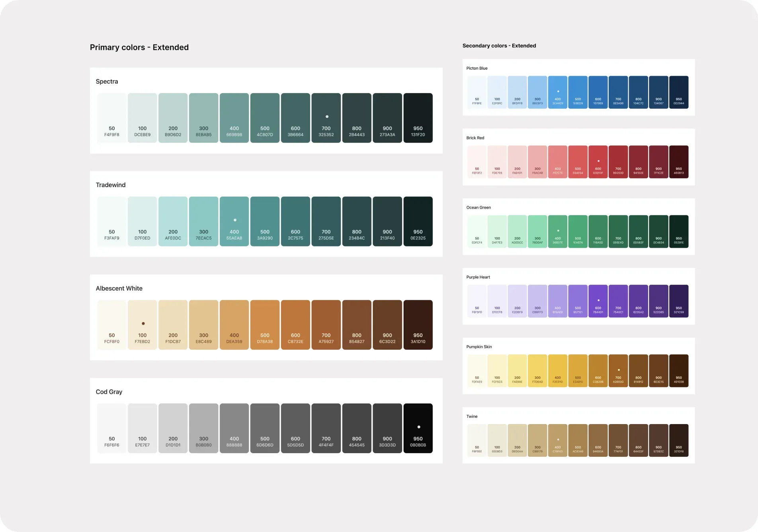Choose the Spectra 950 swatch 131F20

point(418,118)
